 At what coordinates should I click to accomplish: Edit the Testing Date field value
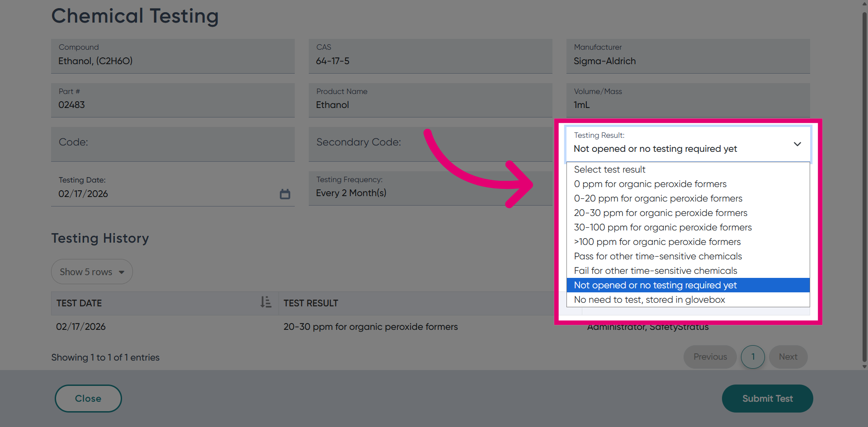[173, 189]
